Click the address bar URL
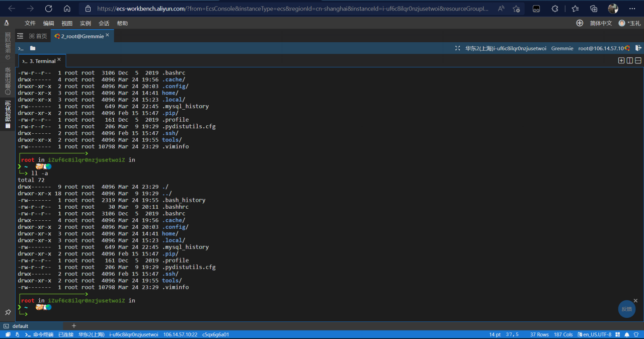The height and width of the screenshot is (339, 644). coord(292,9)
